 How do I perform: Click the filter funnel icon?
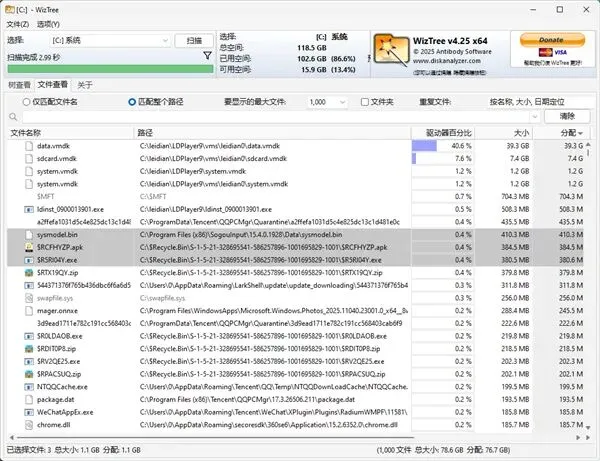(207, 56)
